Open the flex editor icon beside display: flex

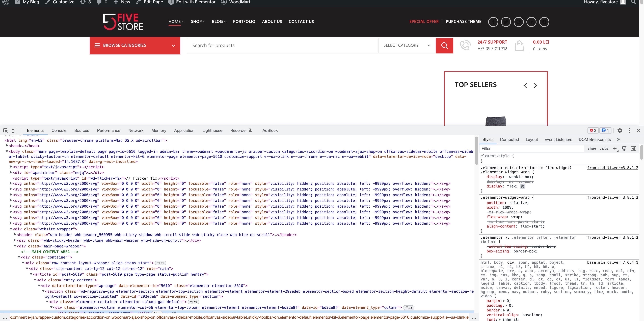523,186
